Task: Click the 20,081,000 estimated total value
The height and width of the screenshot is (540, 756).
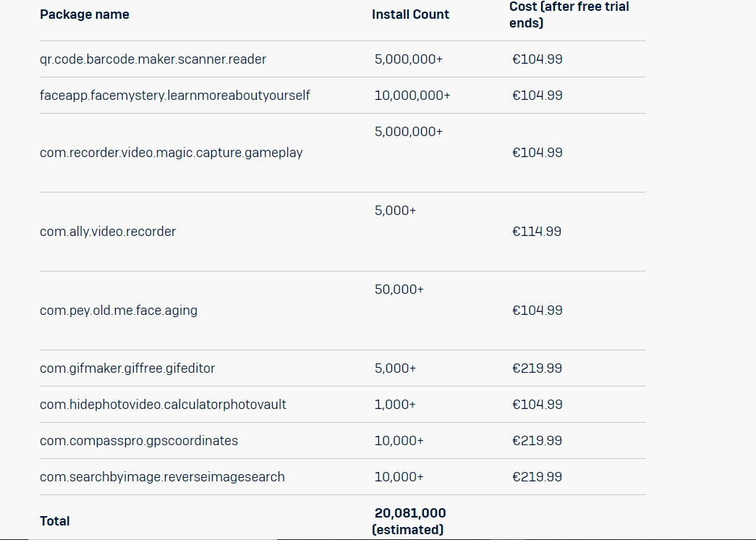Action: (x=409, y=521)
